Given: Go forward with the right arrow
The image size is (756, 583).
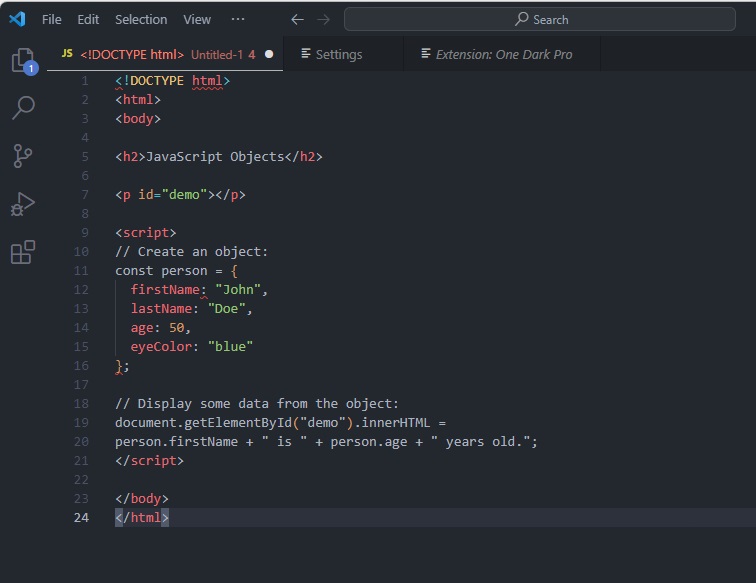Looking at the screenshot, I should [324, 20].
